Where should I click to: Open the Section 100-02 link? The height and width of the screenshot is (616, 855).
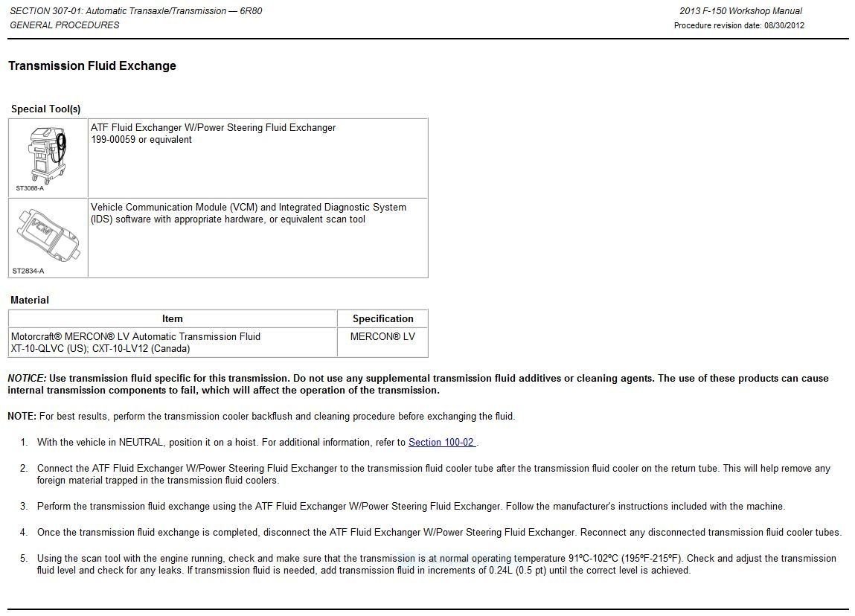441,442
